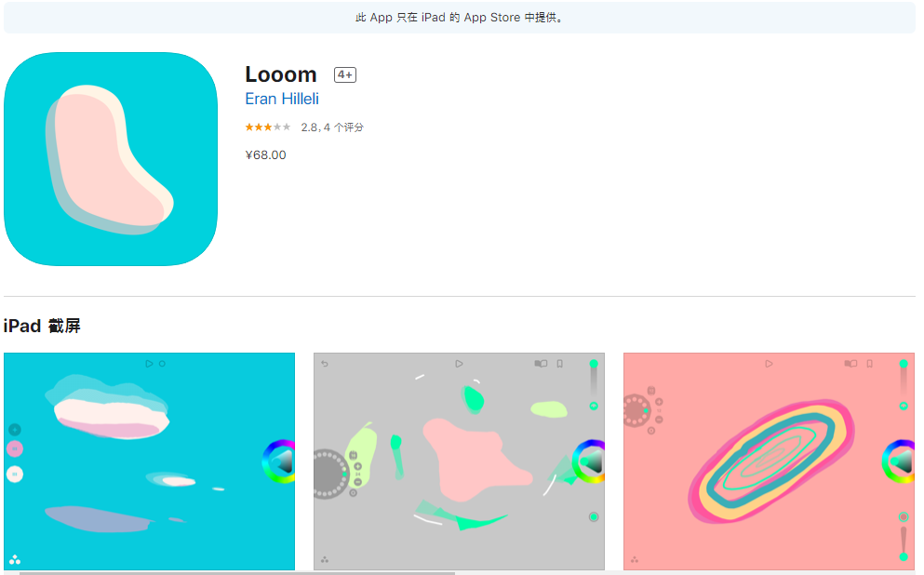Click the ¥68.00 price
Screen dimensions: 924x575
(x=266, y=155)
